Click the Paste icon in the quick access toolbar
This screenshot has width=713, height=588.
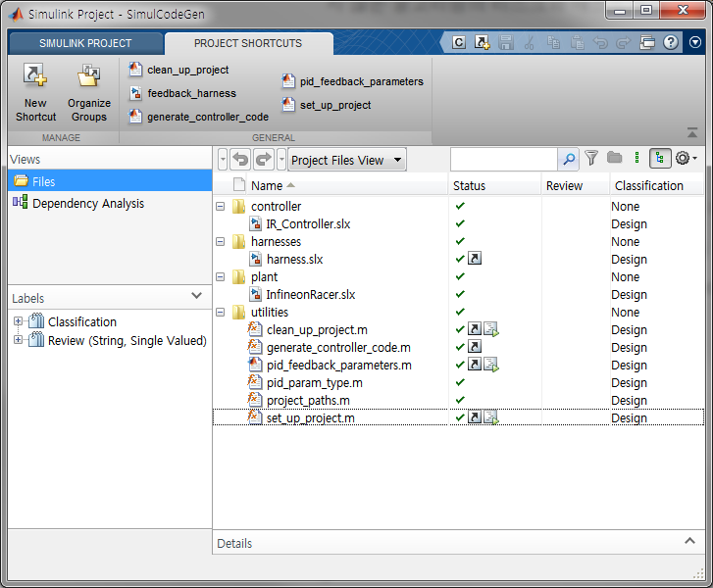[577, 43]
